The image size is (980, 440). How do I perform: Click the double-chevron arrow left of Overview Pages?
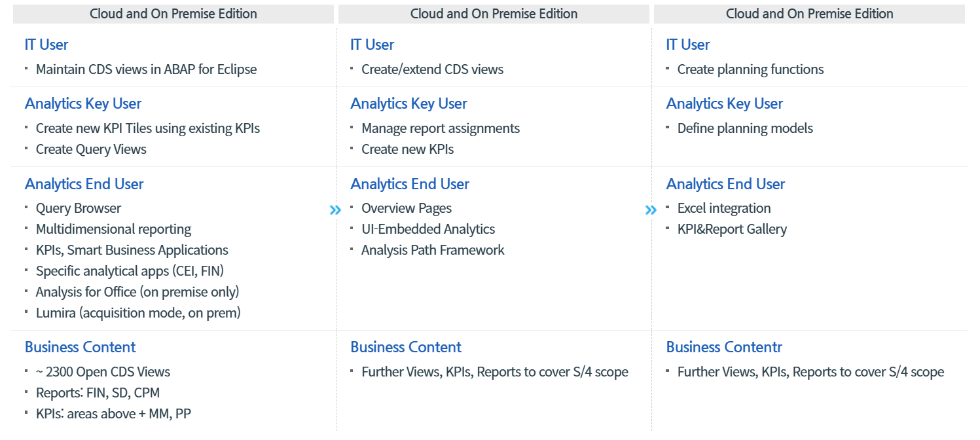pyautogui.click(x=335, y=210)
